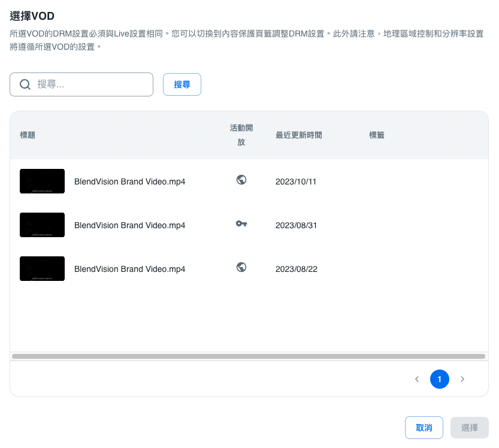
Task: Click the 最近更新時間 column header
Action: point(298,135)
